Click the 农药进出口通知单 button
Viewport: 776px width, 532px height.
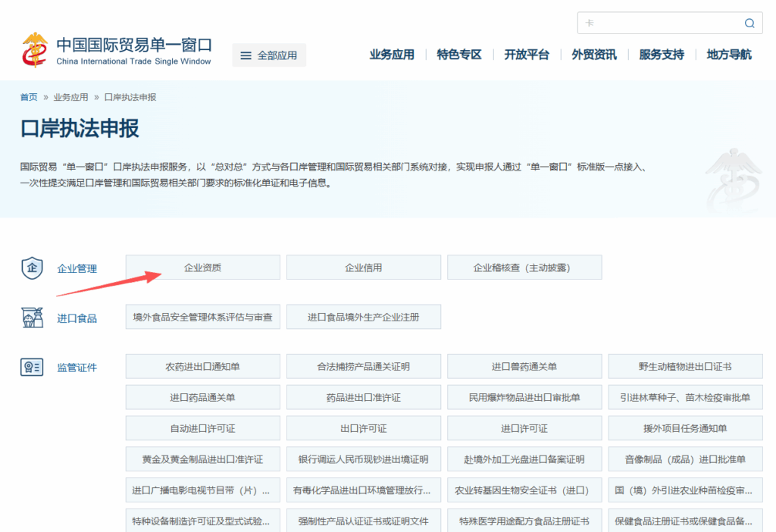click(202, 366)
